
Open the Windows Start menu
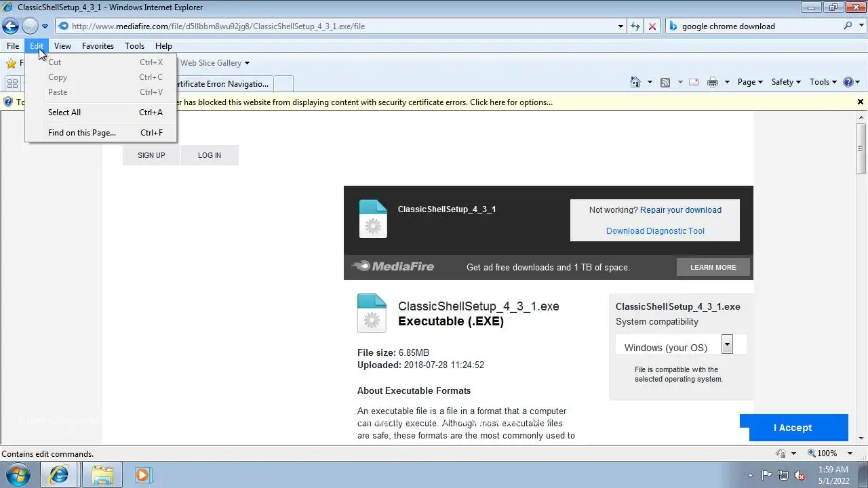pyautogui.click(x=18, y=474)
